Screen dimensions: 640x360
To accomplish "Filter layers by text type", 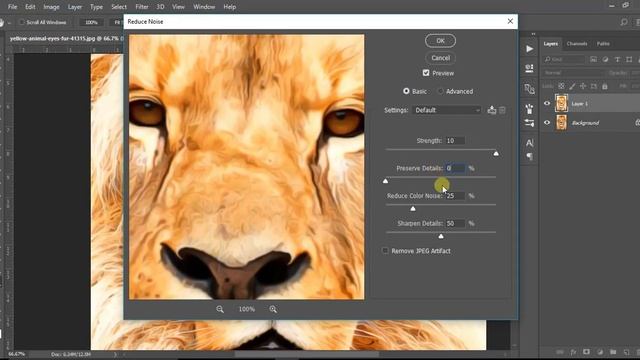I will tap(617, 60).
